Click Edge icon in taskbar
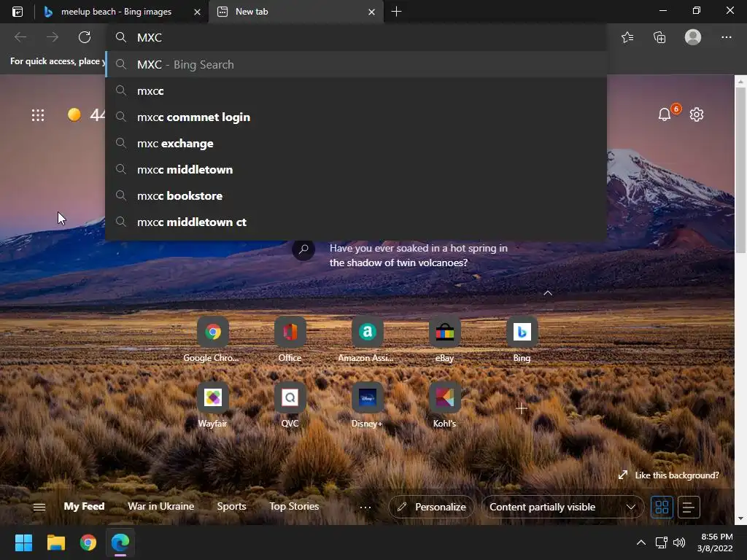 click(x=120, y=542)
